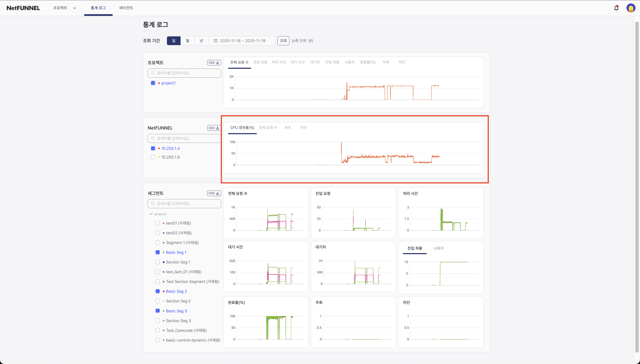
Task: Click the search magnifier in the NetFUNNEL panel
Action: point(153,138)
